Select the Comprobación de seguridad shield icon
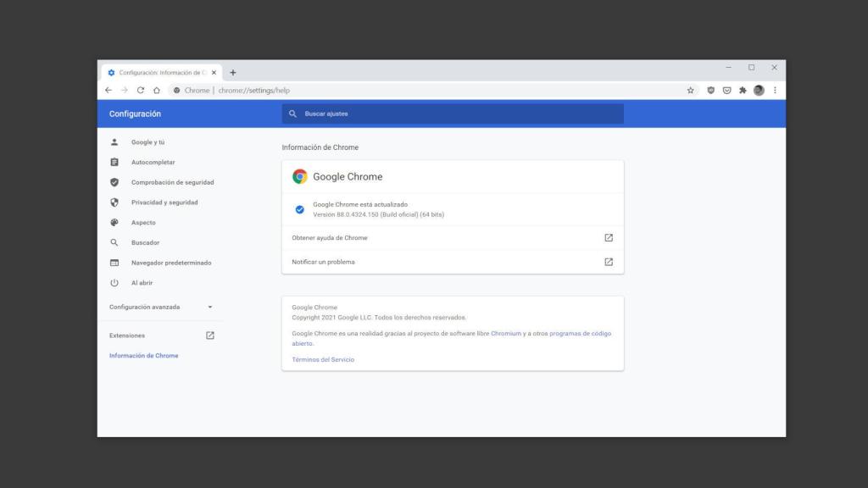Viewport: 868px width, 488px height. (116, 181)
